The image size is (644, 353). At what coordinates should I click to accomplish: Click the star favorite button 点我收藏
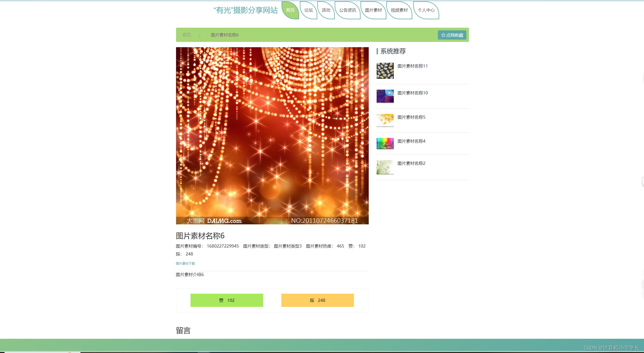(x=452, y=35)
